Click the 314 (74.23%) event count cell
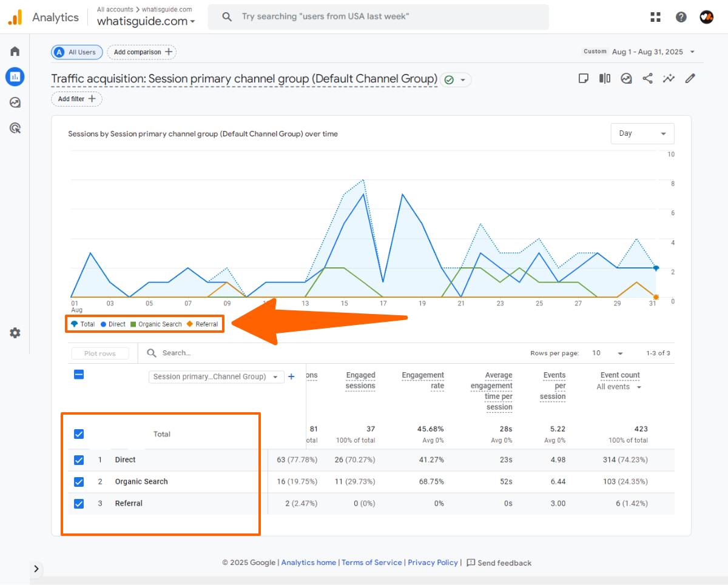This screenshot has width=728, height=585. click(x=625, y=460)
